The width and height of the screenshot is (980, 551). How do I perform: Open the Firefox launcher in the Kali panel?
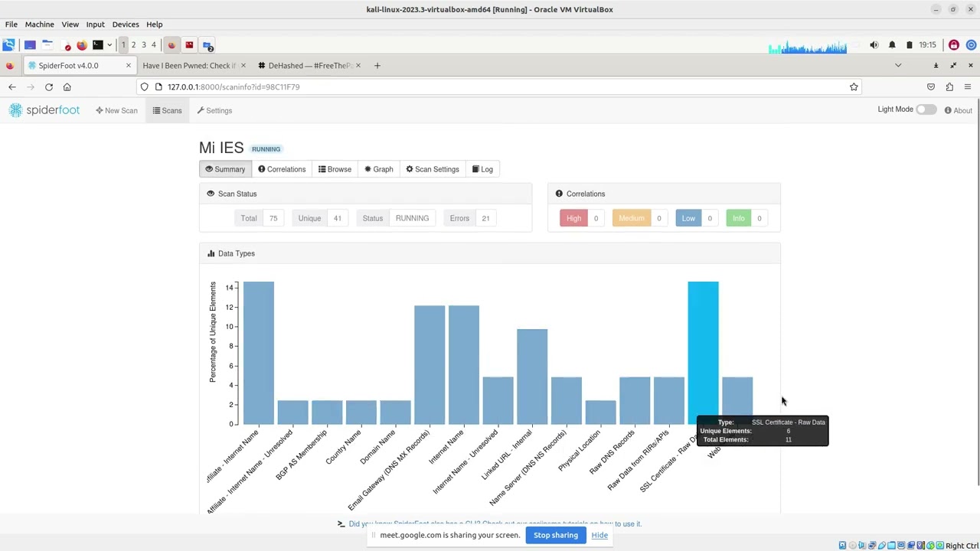click(82, 45)
